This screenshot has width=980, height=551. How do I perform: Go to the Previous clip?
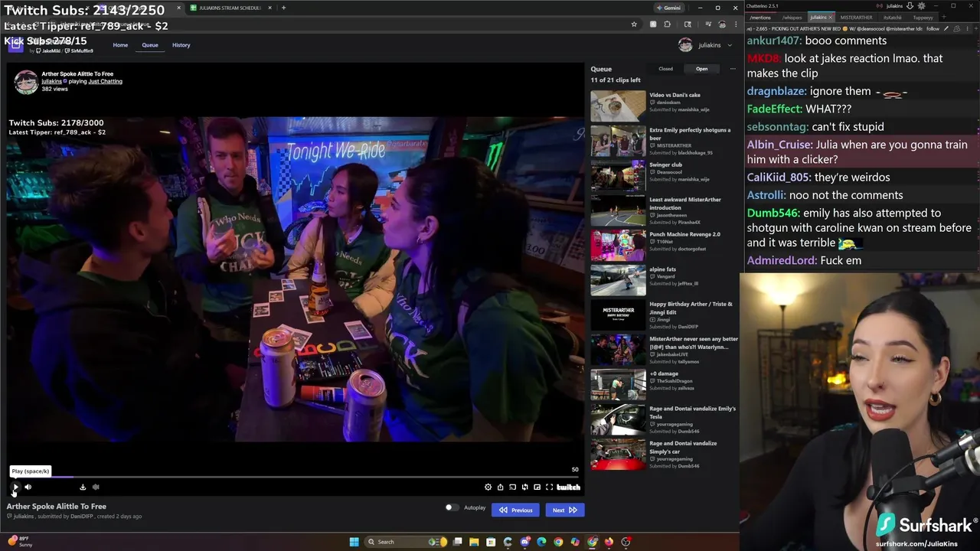(x=516, y=510)
